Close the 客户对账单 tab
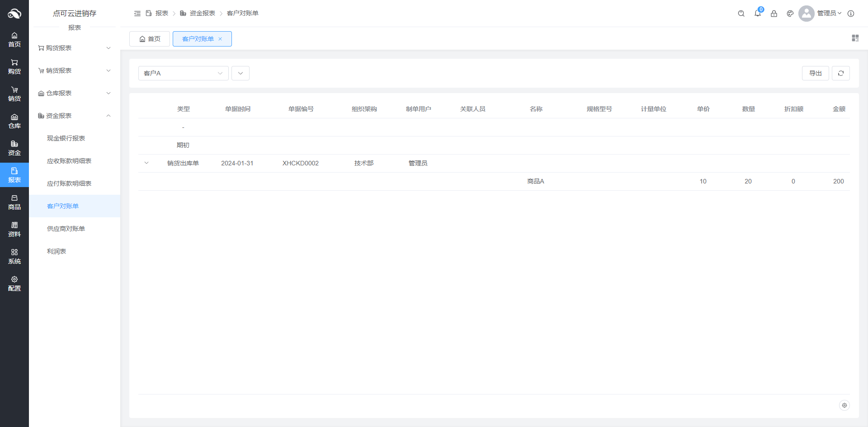The image size is (868, 427). [220, 39]
